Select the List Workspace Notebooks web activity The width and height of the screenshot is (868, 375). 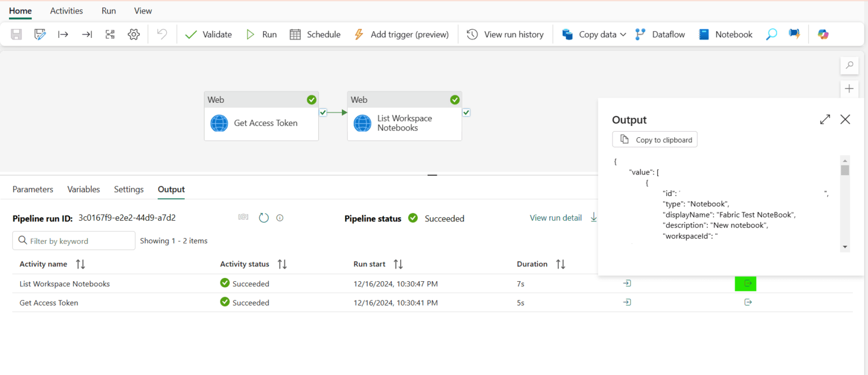click(405, 116)
